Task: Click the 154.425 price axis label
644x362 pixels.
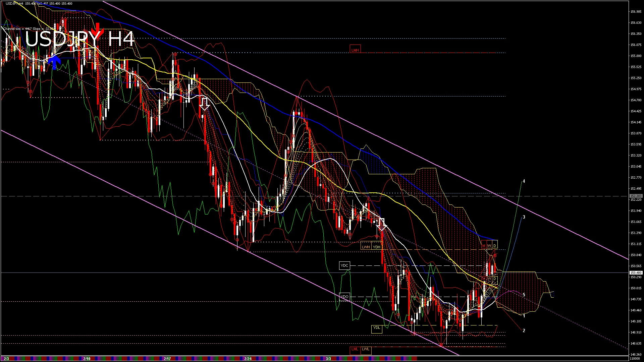Action: (x=636, y=111)
